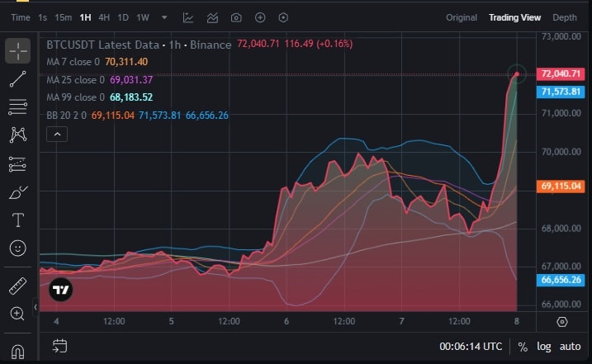Collapse the left drawing toolbar arrow
This screenshot has width=592, height=364.
click(36, 307)
